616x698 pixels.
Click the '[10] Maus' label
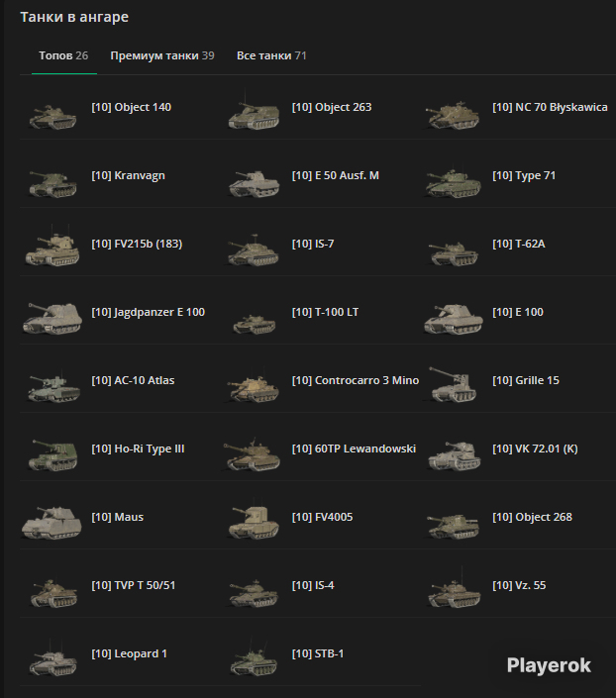(118, 517)
